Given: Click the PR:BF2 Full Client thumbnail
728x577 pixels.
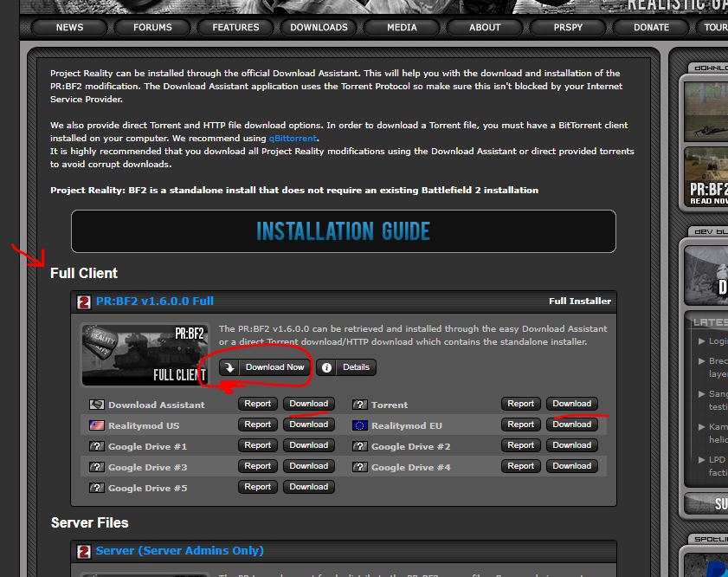Looking at the screenshot, I should [145, 355].
